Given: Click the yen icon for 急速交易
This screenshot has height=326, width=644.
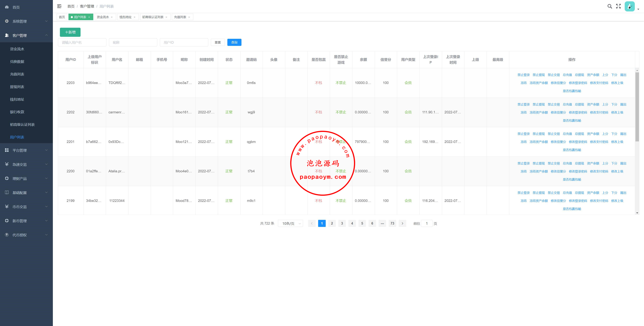Looking at the screenshot, I should tap(7, 164).
